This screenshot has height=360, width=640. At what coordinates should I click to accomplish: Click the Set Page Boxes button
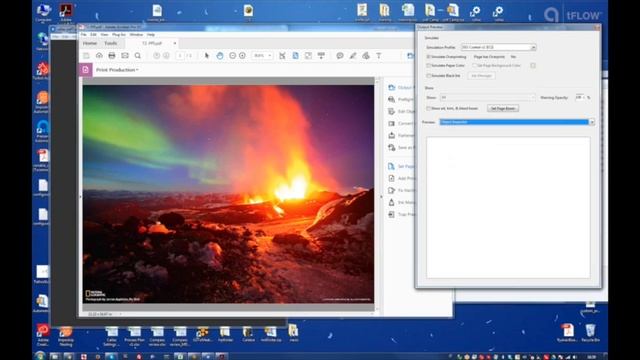tap(503, 108)
